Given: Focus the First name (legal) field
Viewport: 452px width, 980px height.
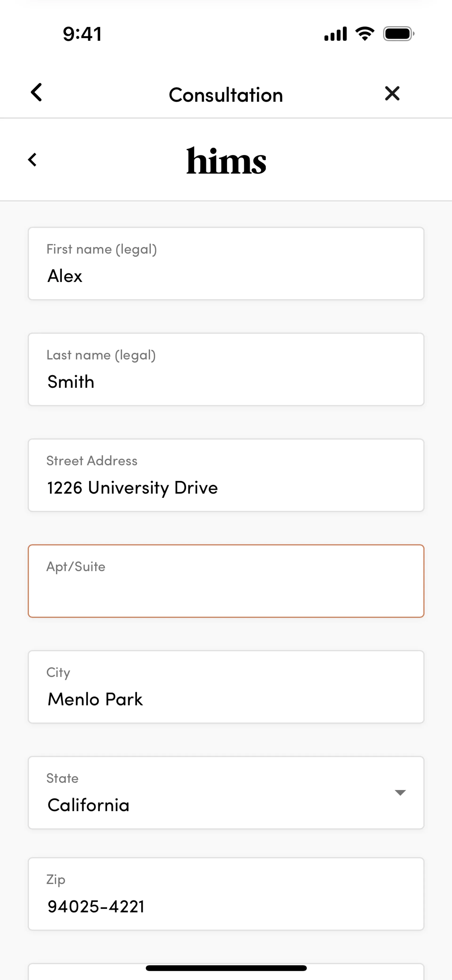Looking at the screenshot, I should pyautogui.click(x=226, y=264).
